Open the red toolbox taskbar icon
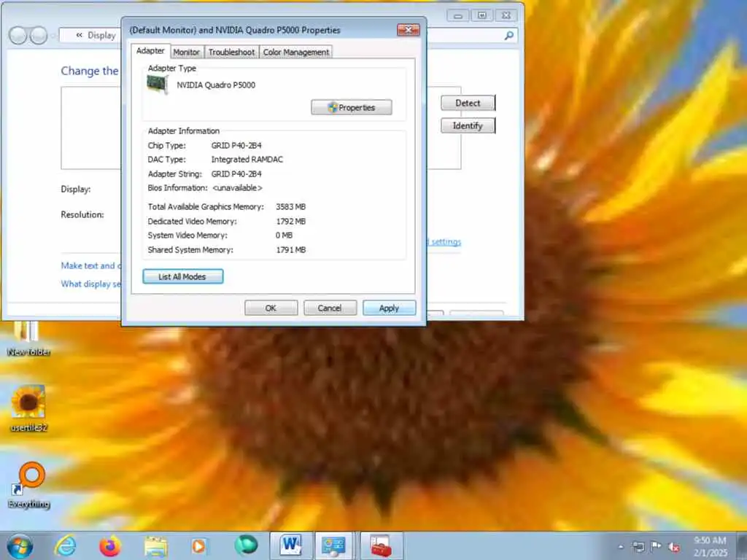Screen dimensions: 747x560 coord(381,545)
